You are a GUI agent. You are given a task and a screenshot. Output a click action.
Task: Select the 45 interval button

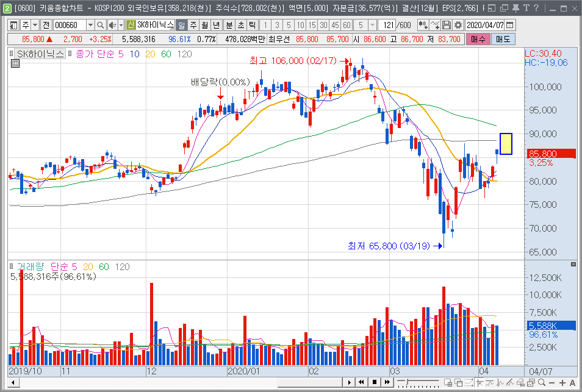[335, 25]
